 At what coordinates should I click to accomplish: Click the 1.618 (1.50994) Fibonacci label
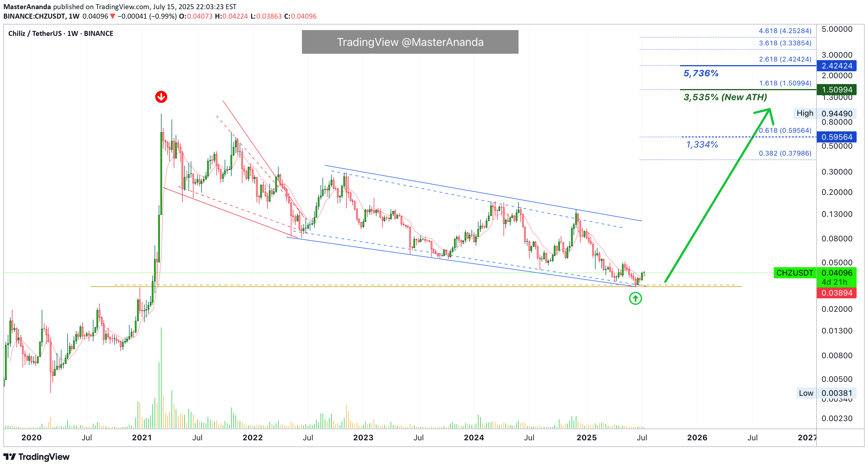tap(785, 83)
